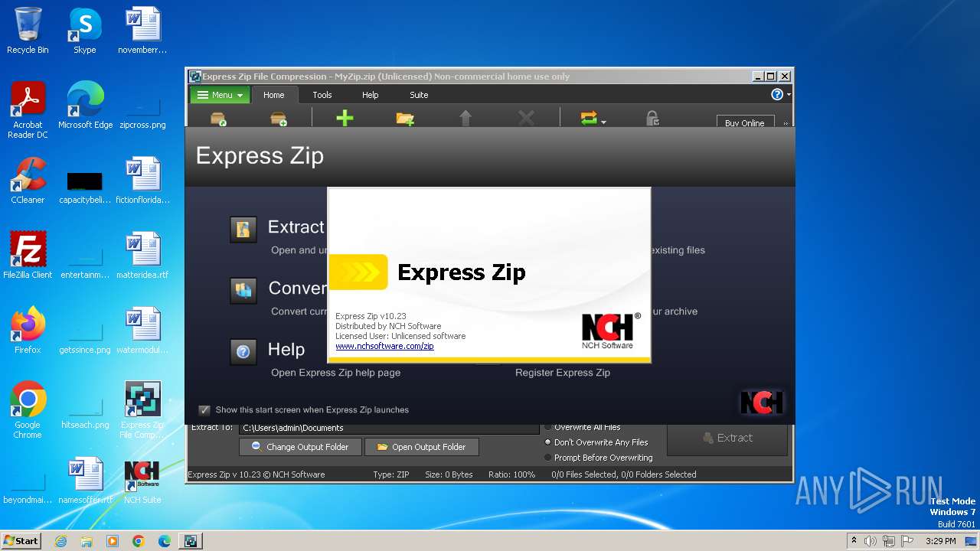Click the Convert icon on start screen
The width and height of the screenshot is (980, 551).
(243, 290)
